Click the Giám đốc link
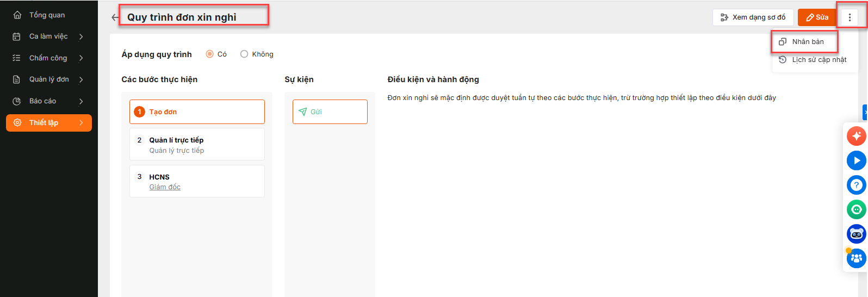Screen dimensions: 868x297 [165, 187]
